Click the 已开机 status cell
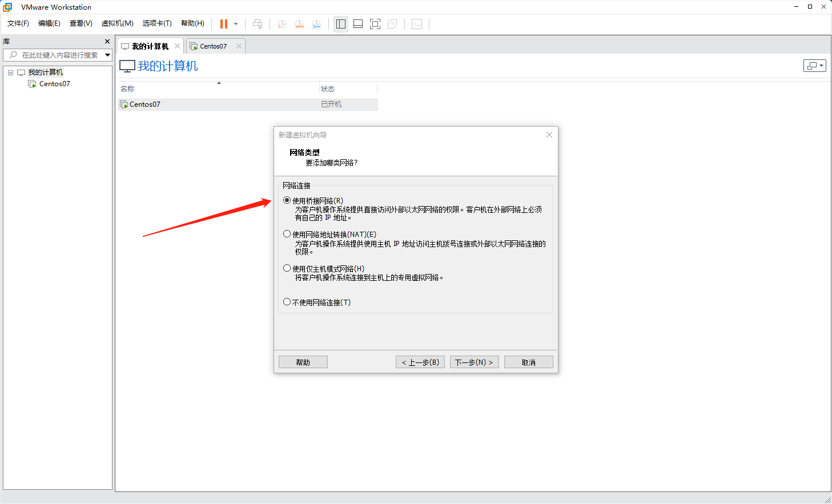832x504 pixels. [331, 104]
